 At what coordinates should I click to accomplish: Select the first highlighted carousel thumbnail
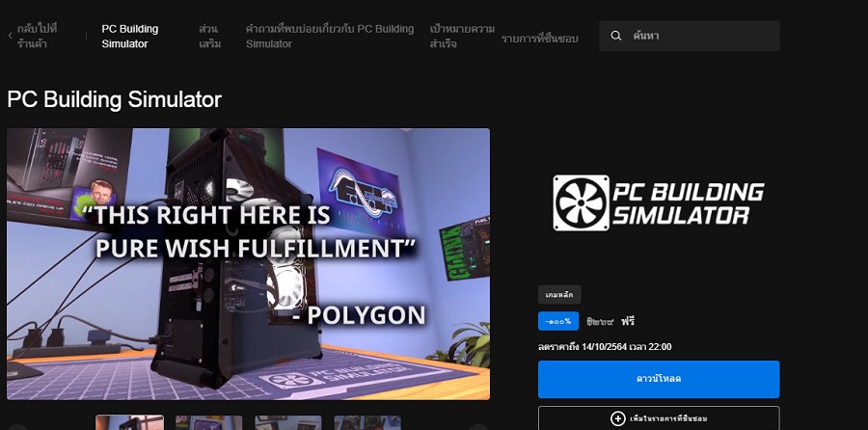(x=129, y=422)
